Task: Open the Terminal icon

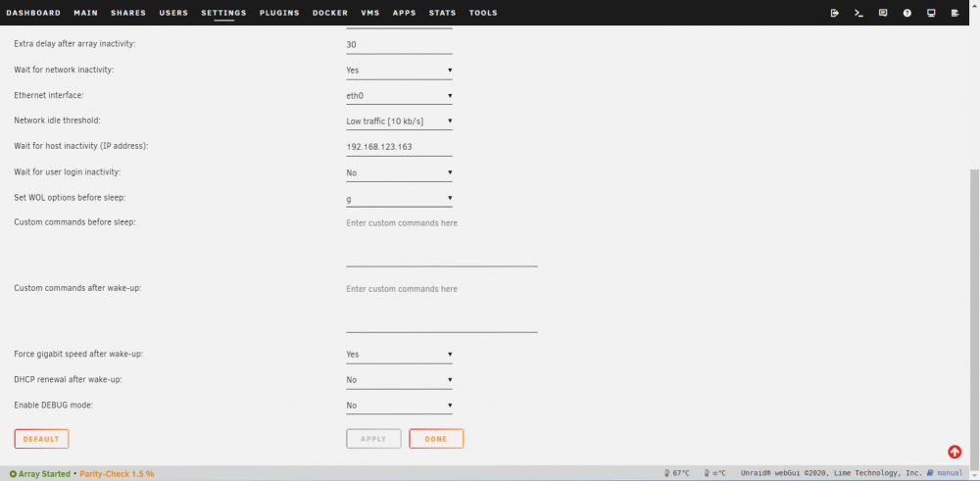Action: (x=858, y=13)
